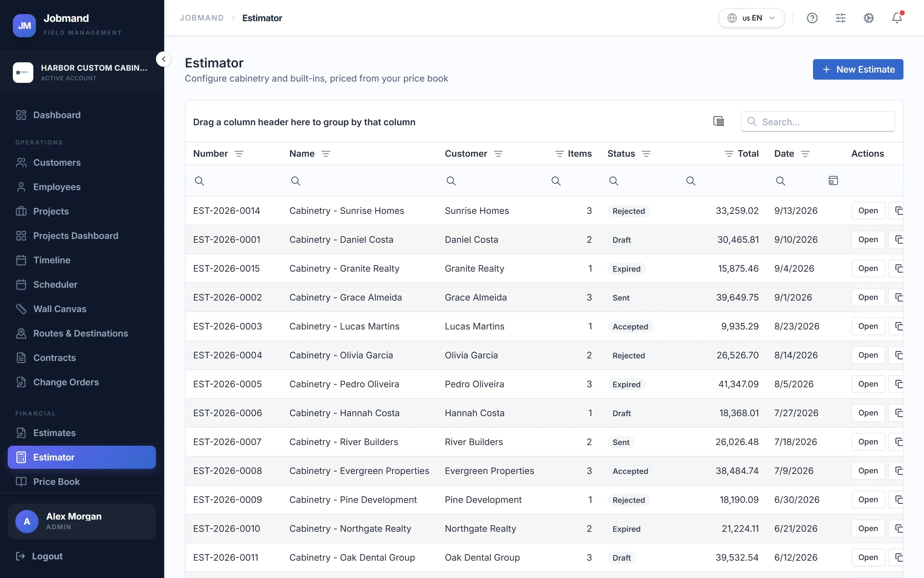Click the Total filter row search icon
924x578 pixels.
(x=691, y=181)
